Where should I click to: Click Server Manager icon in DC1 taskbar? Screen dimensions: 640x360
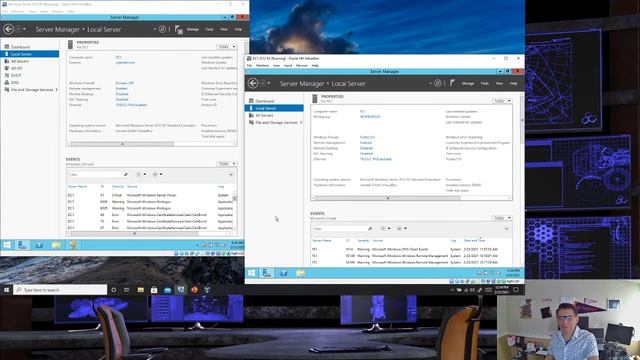pyautogui.click(x=22, y=245)
